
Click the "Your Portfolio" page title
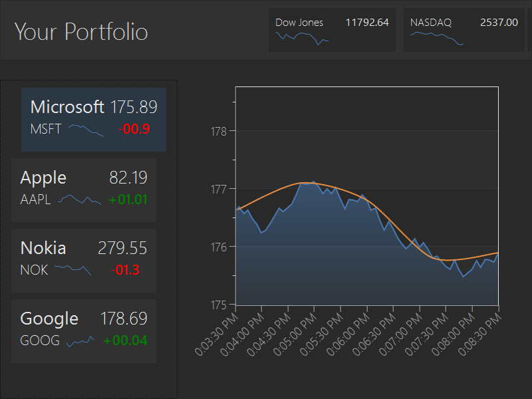(x=81, y=31)
